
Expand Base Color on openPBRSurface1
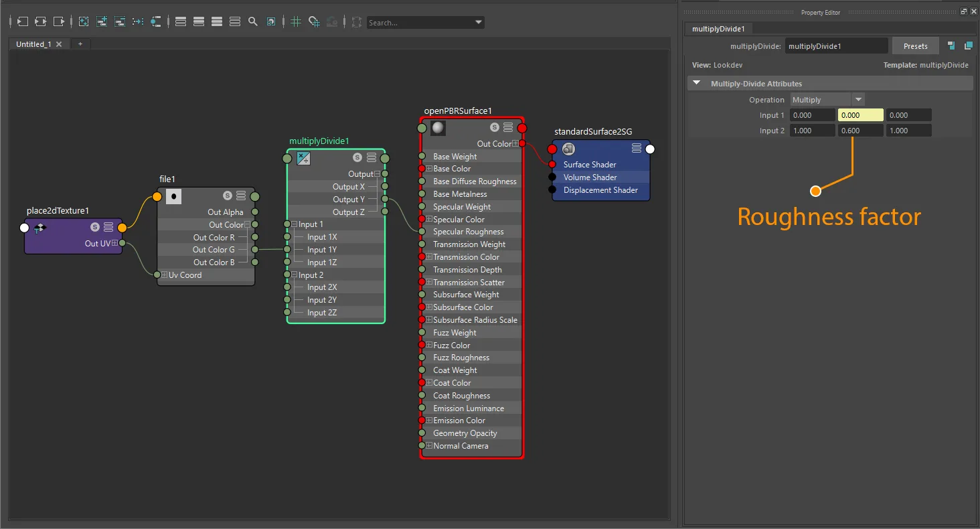429,169
